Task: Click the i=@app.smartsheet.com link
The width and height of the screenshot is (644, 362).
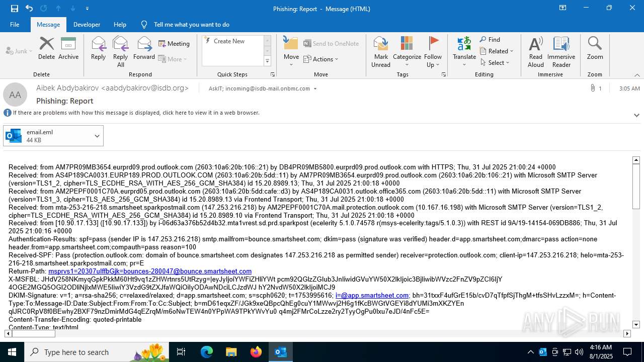Action: [372, 295]
